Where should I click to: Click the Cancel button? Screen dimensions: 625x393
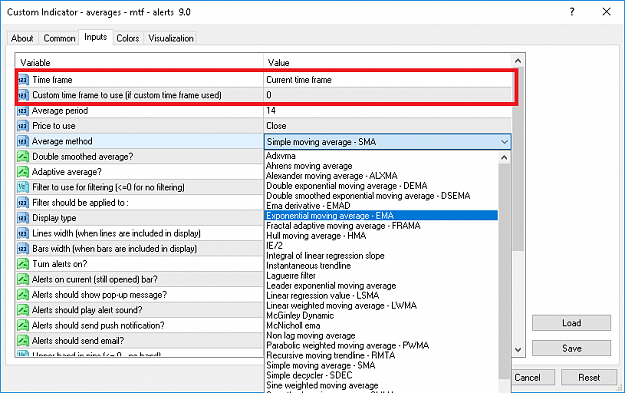pos(528,377)
